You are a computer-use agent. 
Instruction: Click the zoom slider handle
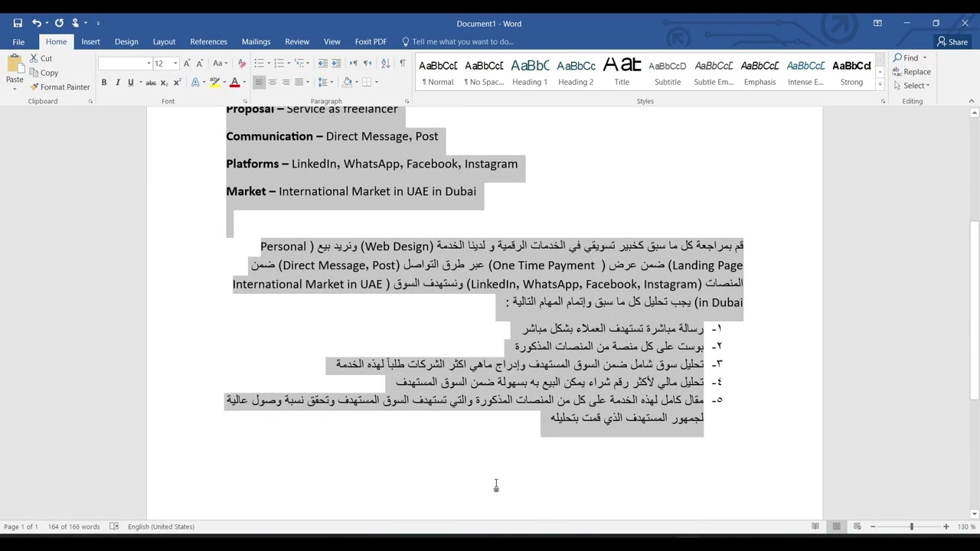coord(911,527)
